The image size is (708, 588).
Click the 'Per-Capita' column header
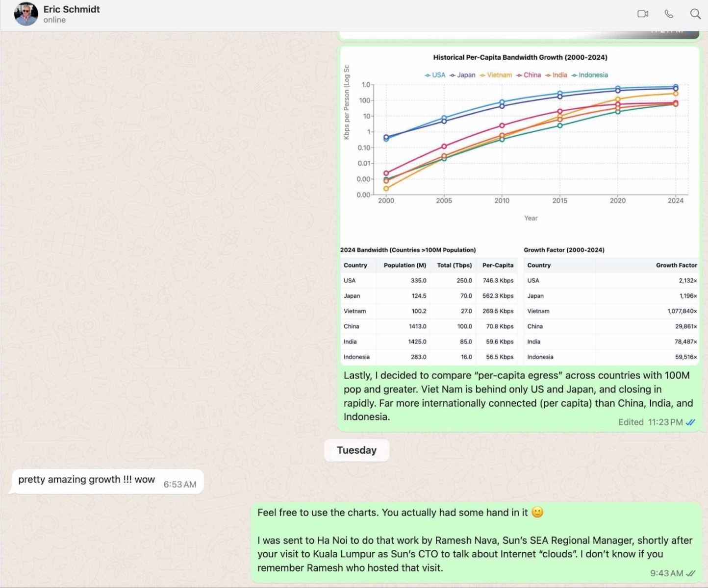(498, 265)
